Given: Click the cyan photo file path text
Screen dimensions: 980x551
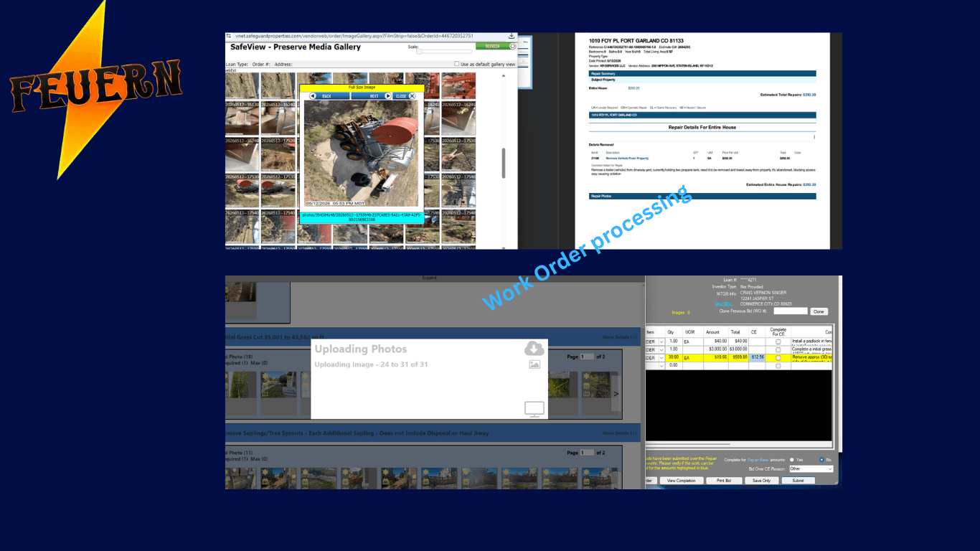Looking at the screenshot, I should (361, 217).
